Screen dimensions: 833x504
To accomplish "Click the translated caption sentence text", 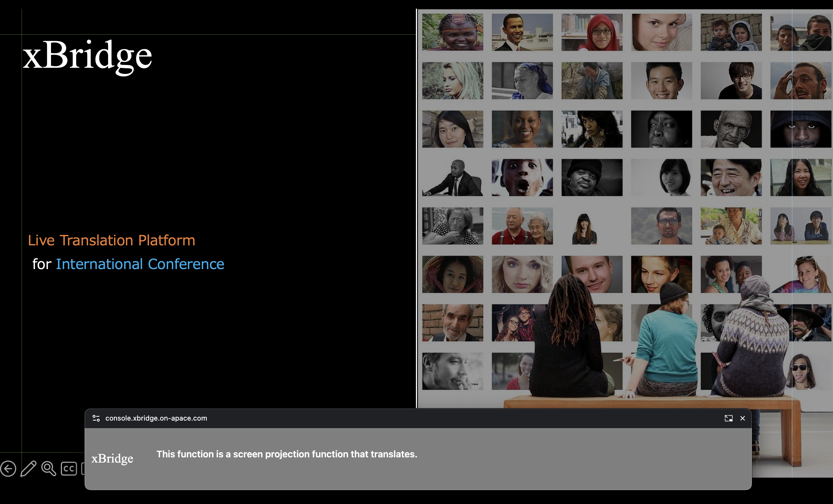I will pos(287,454).
